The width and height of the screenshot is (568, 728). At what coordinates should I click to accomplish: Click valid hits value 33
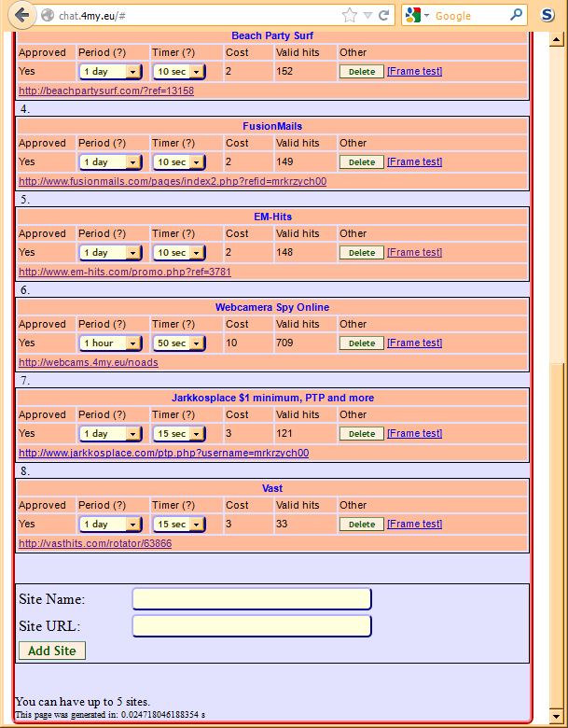tap(282, 525)
